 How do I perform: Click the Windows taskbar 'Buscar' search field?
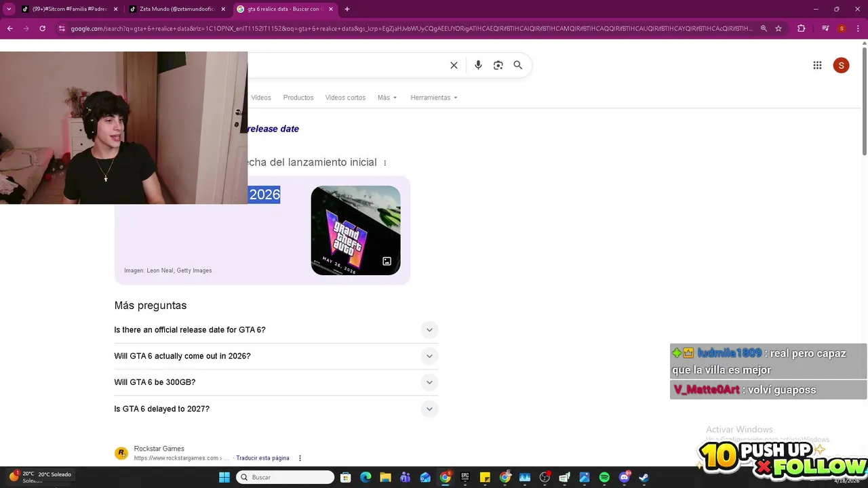(285, 477)
